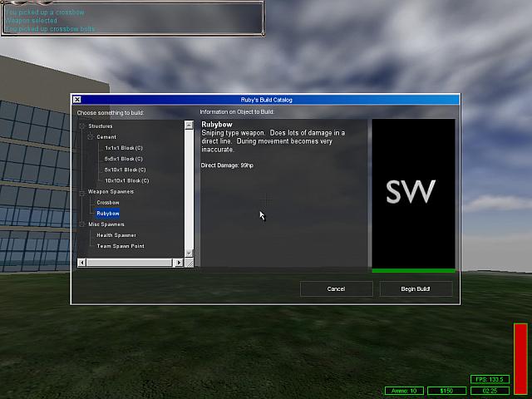Viewport: 532px width, 399px height.
Task: Click the horizontal scrollbar right arrow
Action: pos(178,263)
